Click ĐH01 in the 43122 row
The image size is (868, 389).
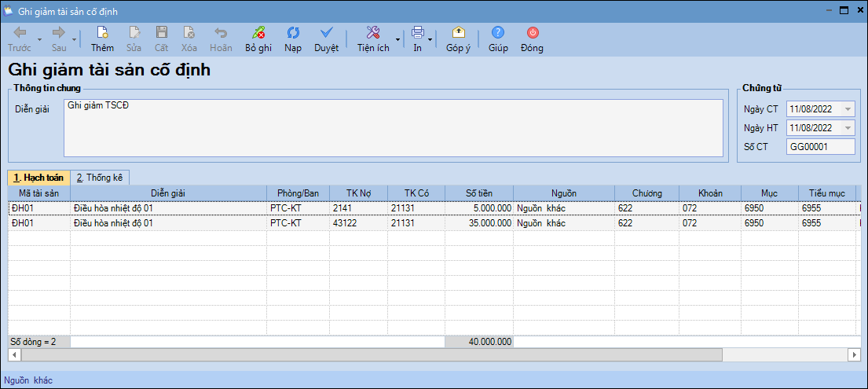pos(38,223)
